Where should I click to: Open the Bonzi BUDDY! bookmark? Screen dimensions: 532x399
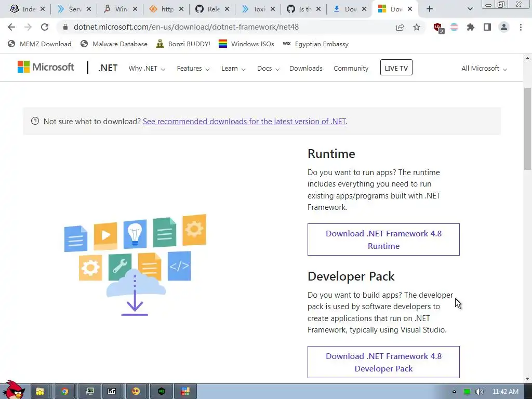pyautogui.click(x=183, y=44)
